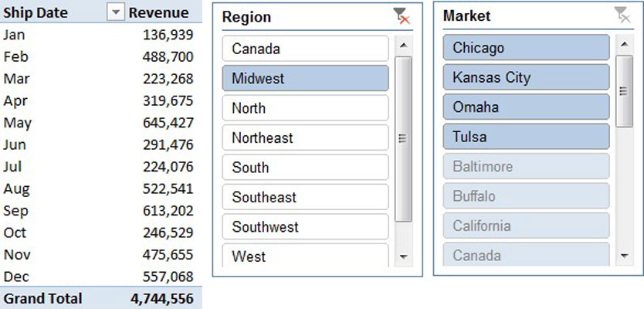644x309 pixels.
Task: Toggle the Chicago market slicer item
Action: coord(527,48)
